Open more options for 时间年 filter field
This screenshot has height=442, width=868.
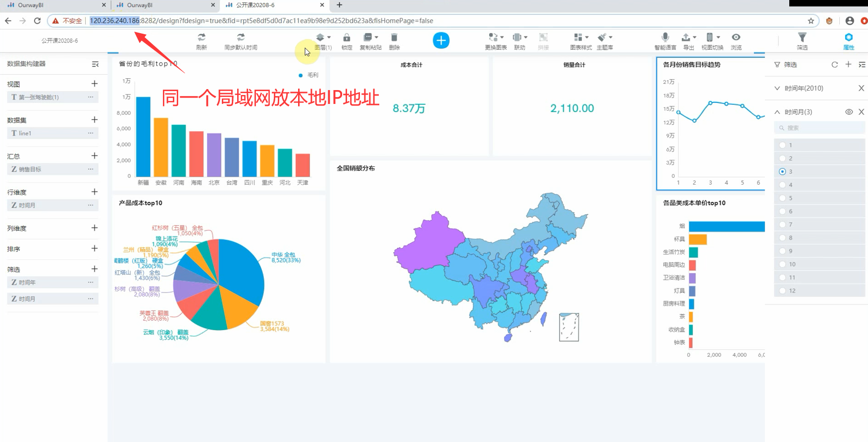coord(91,282)
